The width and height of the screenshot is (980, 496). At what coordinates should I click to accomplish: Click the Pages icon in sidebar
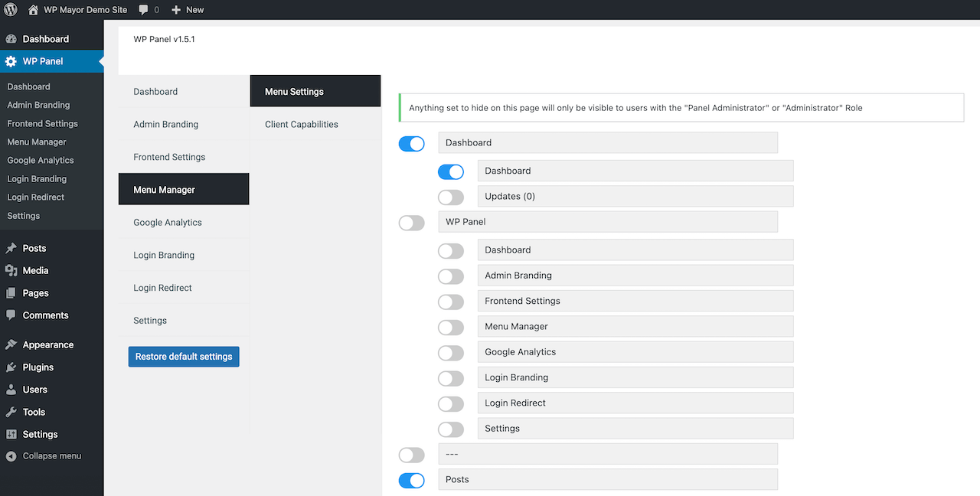[11, 293]
